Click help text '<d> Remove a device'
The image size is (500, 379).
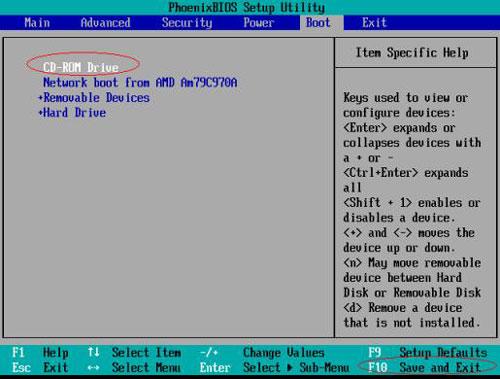point(403,308)
